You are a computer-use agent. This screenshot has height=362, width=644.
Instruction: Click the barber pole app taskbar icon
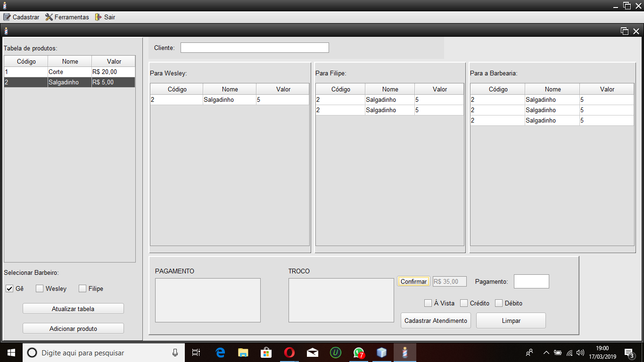tap(405, 353)
